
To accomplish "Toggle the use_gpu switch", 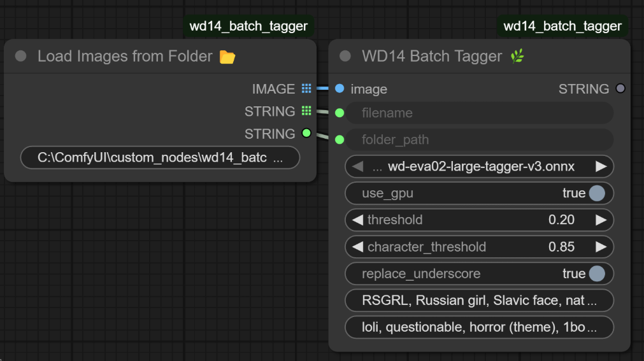I will (596, 193).
